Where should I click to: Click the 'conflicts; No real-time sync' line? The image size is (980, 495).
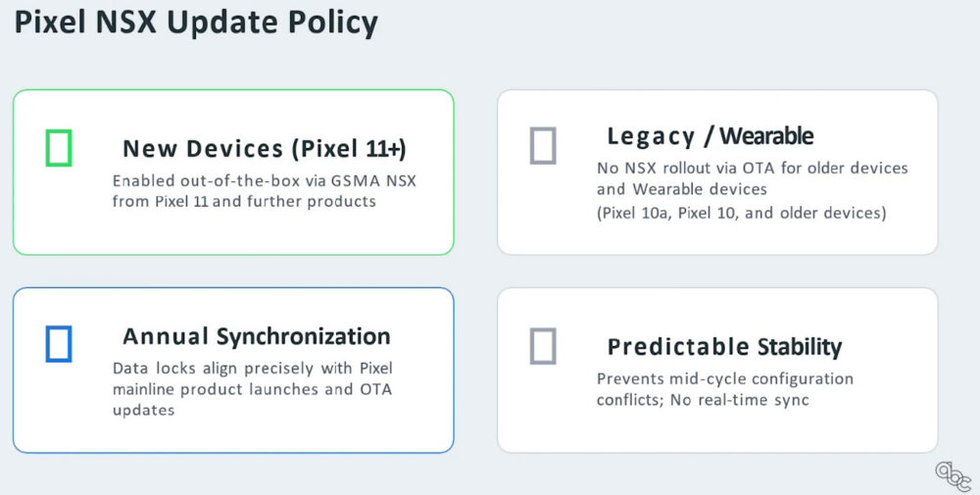click(x=703, y=400)
